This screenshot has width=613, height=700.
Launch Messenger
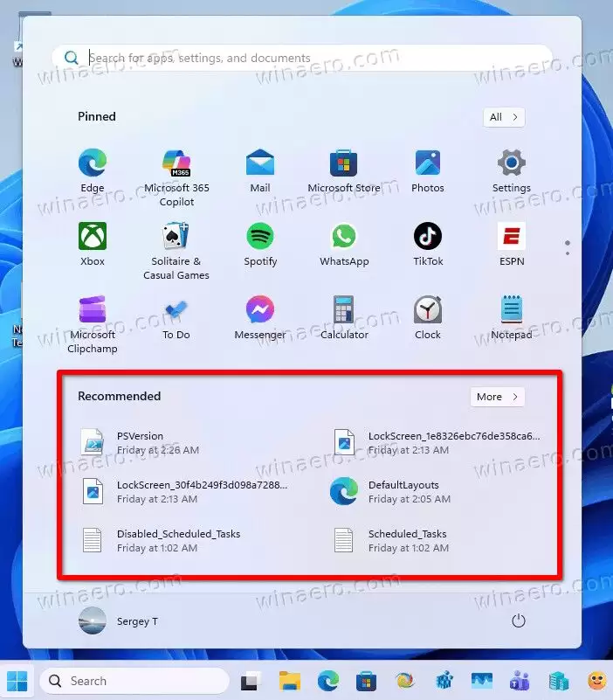(260, 317)
